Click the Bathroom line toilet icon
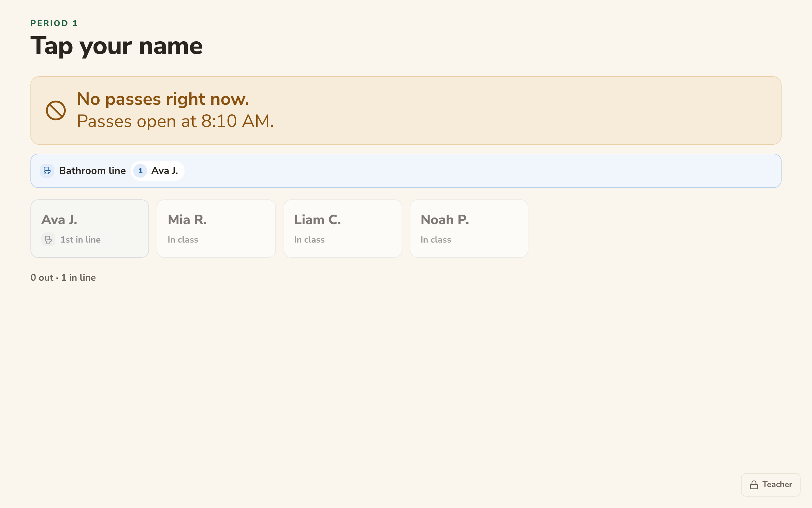 (47, 171)
